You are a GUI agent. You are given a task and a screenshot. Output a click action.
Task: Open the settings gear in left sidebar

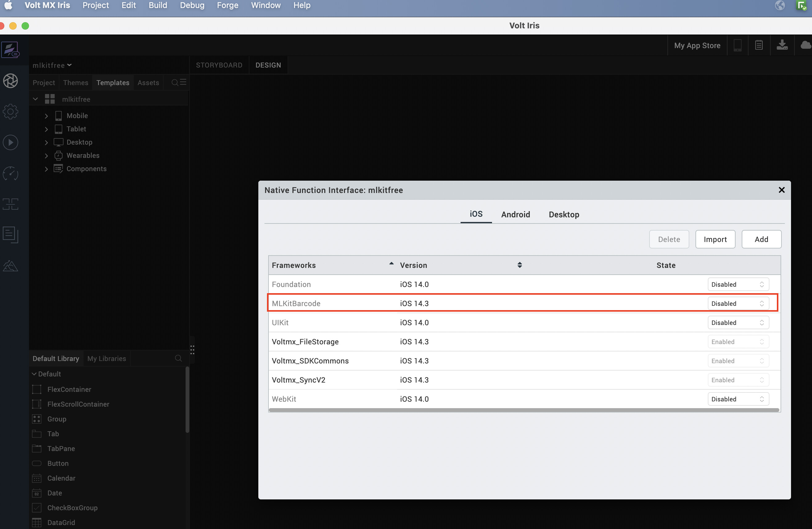(x=10, y=112)
